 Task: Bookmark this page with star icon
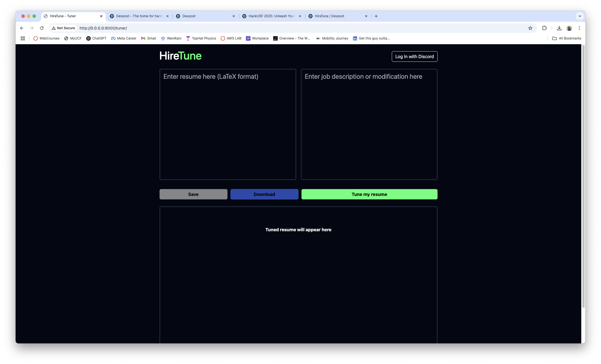530,28
